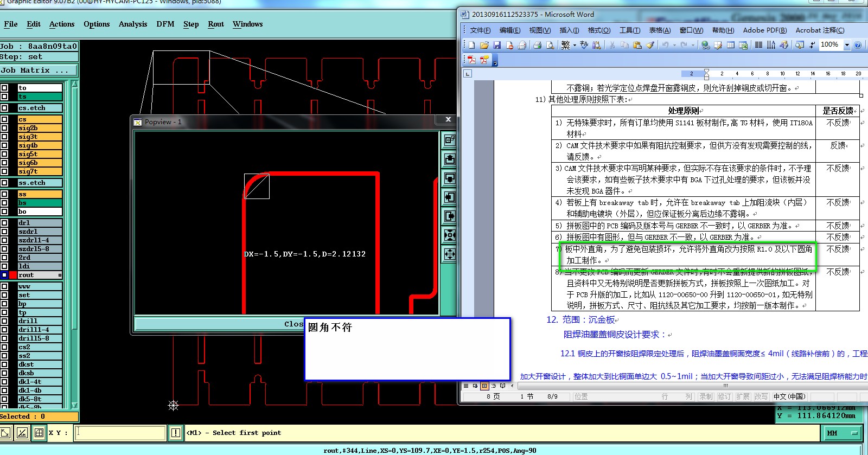Open the Analysis menu in Graphic Editor

(133, 24)
